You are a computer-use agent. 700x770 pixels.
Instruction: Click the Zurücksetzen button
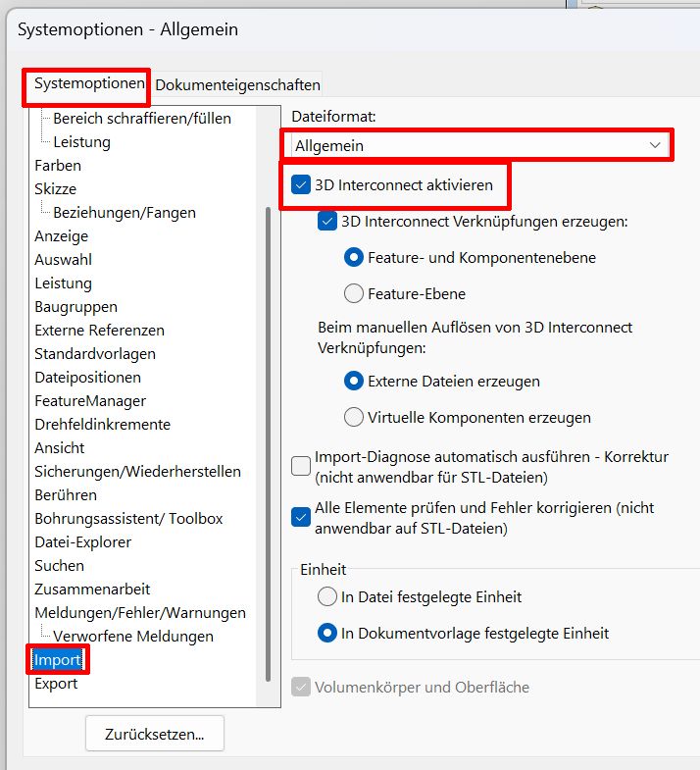155,734
